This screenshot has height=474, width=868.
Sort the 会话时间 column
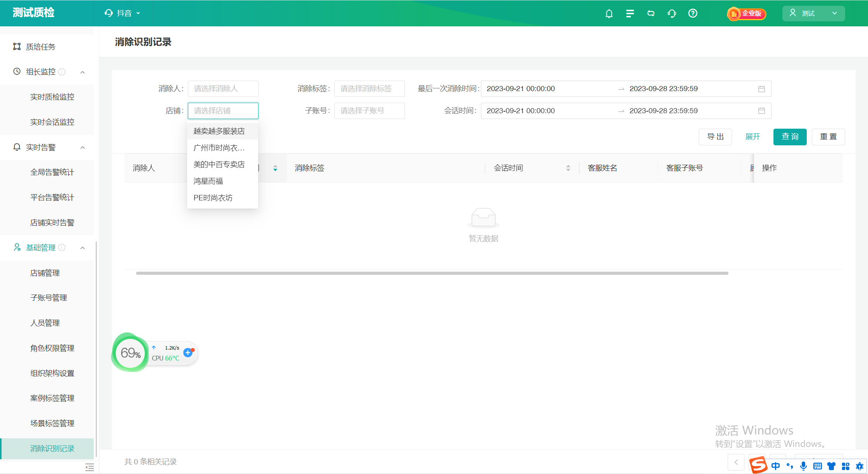568,168
